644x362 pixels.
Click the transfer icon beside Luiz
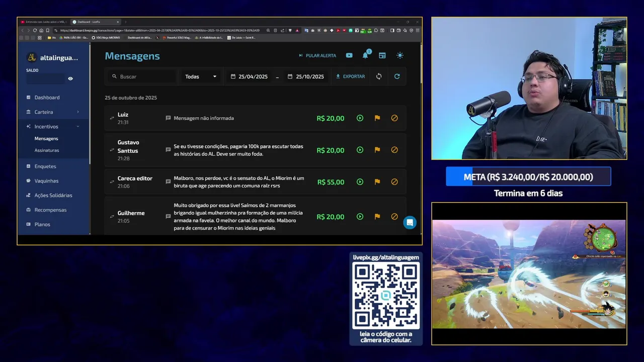tap(112, 118)
